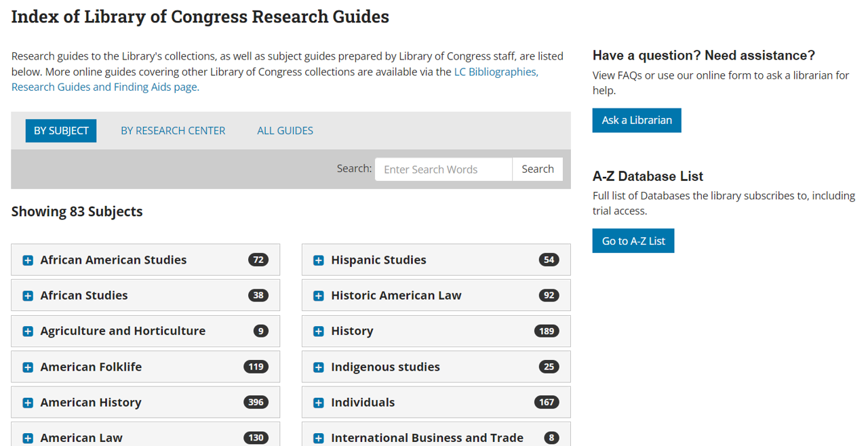This screenshot has height=446, width=868.
Task: Click the African Studies title text
Action: tap(84, 296)
